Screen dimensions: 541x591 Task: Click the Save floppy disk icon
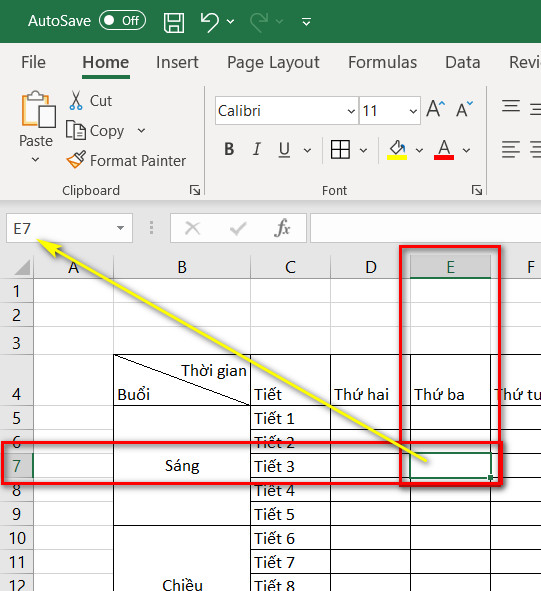(174, 22)
